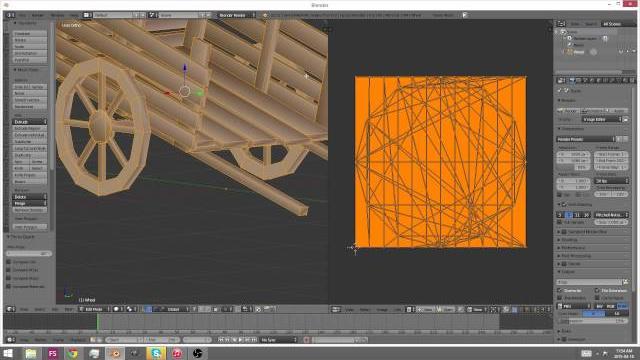Click the green Y-axis manipulator handle
The width and height of the screenshot is (640, 360).
[x=200, y=93]
